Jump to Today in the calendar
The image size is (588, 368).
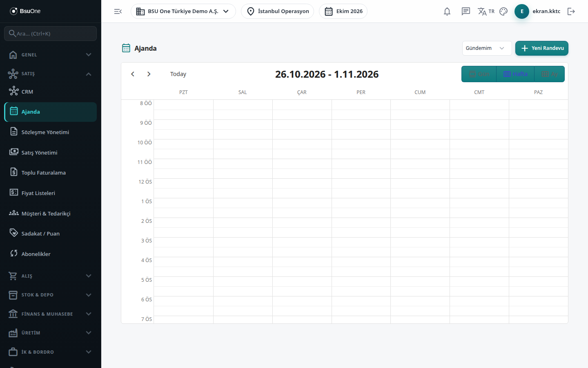[178, 74]
